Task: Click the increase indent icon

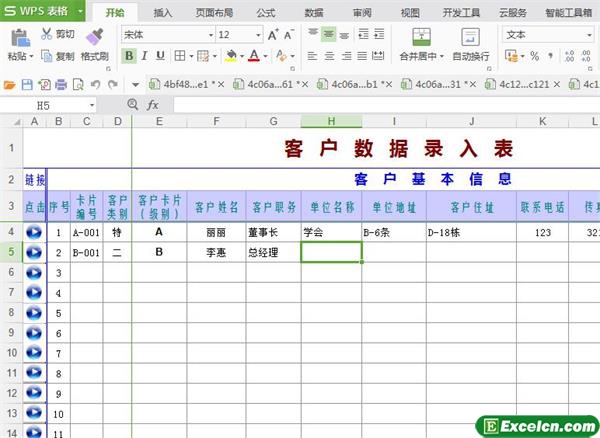Action: tap(379, 34)
